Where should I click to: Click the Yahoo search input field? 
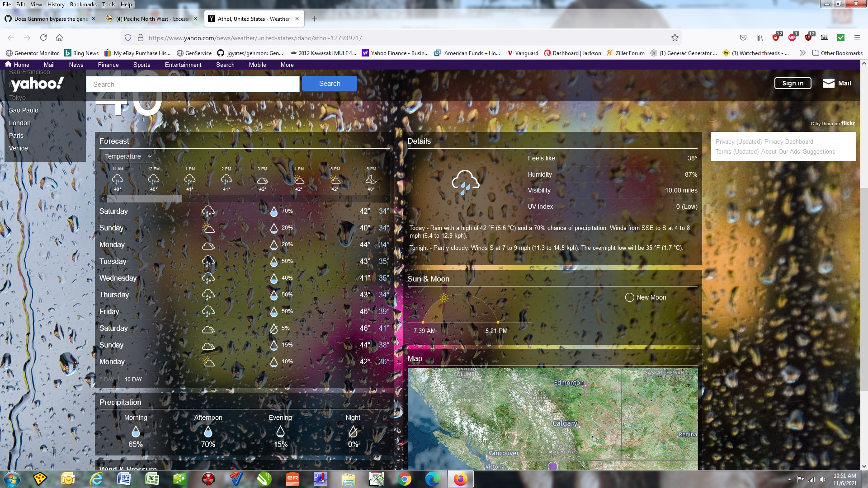193,84
